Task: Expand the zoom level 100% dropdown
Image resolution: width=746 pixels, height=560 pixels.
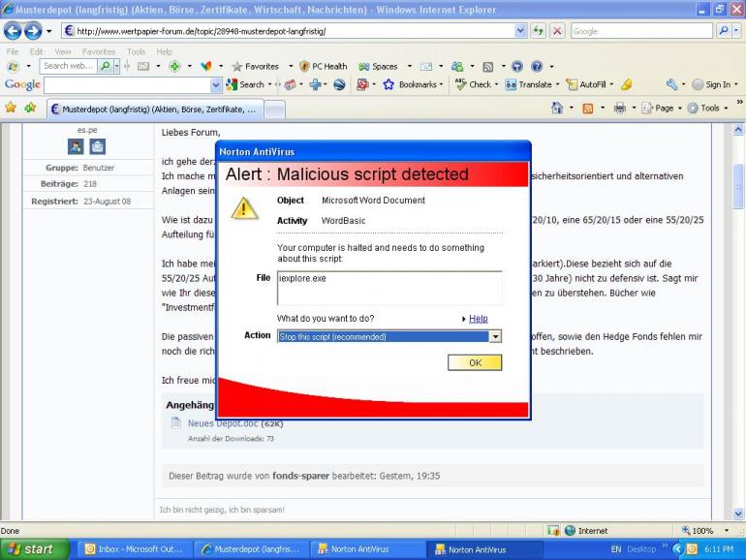Action: pyautogui.click(x=727, y=531)
